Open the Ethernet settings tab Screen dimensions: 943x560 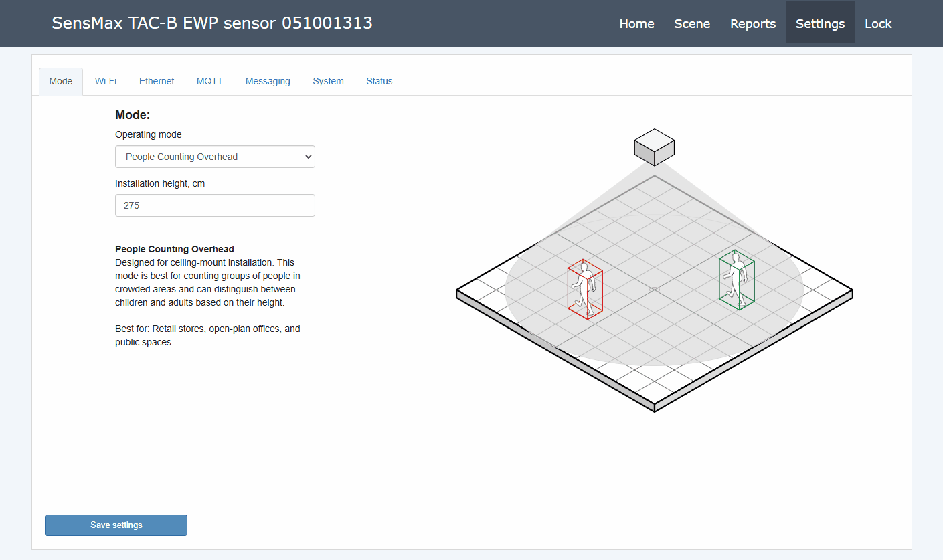pos(157,81)
